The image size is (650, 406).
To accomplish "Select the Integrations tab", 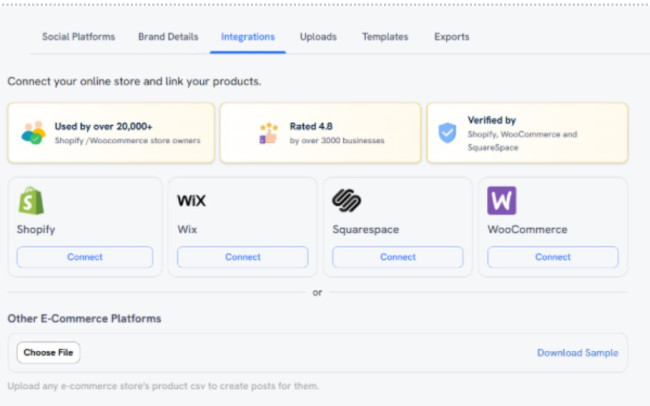I will coord(247,37).
